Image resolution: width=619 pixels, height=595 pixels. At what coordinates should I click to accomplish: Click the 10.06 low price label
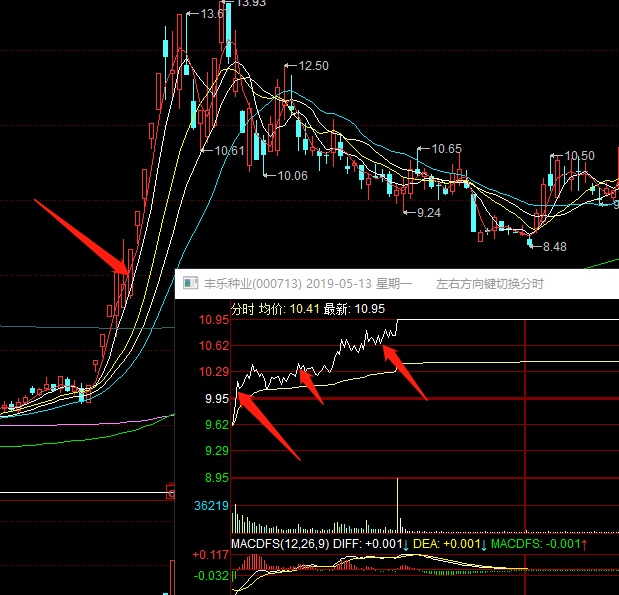293,176
